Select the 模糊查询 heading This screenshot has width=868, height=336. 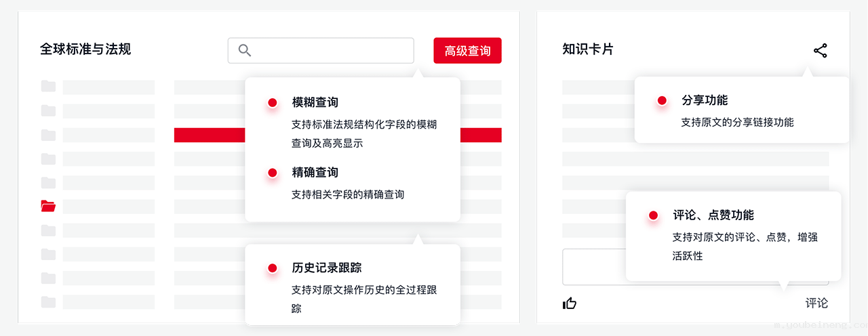click(x=315, y=102)
